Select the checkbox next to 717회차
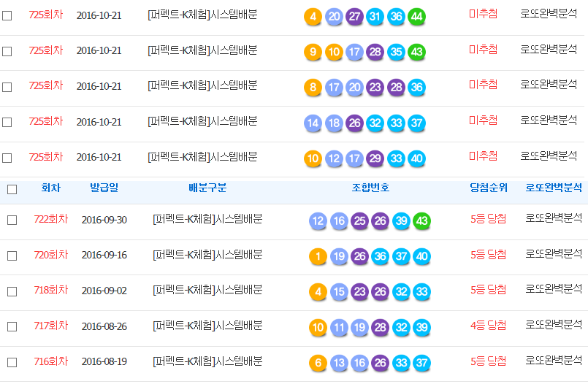588x384 pixels. [x=12, y=327]
